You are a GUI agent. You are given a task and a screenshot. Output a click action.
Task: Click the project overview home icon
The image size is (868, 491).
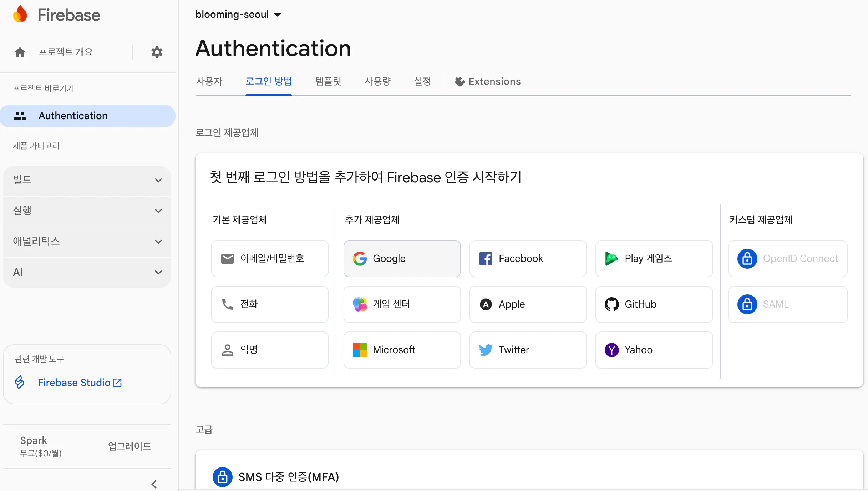coord(20,52)
